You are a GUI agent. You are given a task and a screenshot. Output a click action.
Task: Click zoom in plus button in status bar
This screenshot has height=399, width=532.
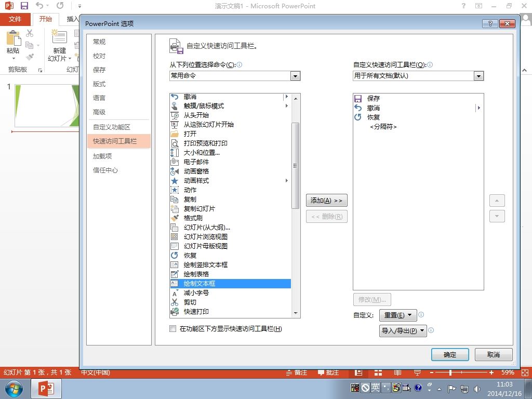[491, 373]
